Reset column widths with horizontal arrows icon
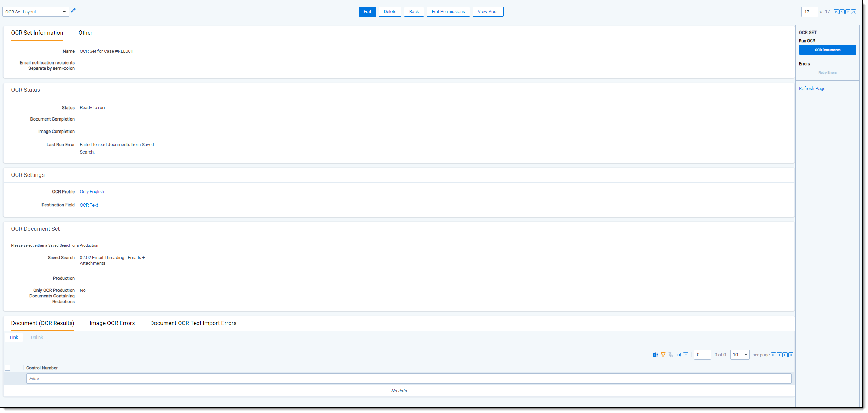868x413 pixels. (678, 355)
